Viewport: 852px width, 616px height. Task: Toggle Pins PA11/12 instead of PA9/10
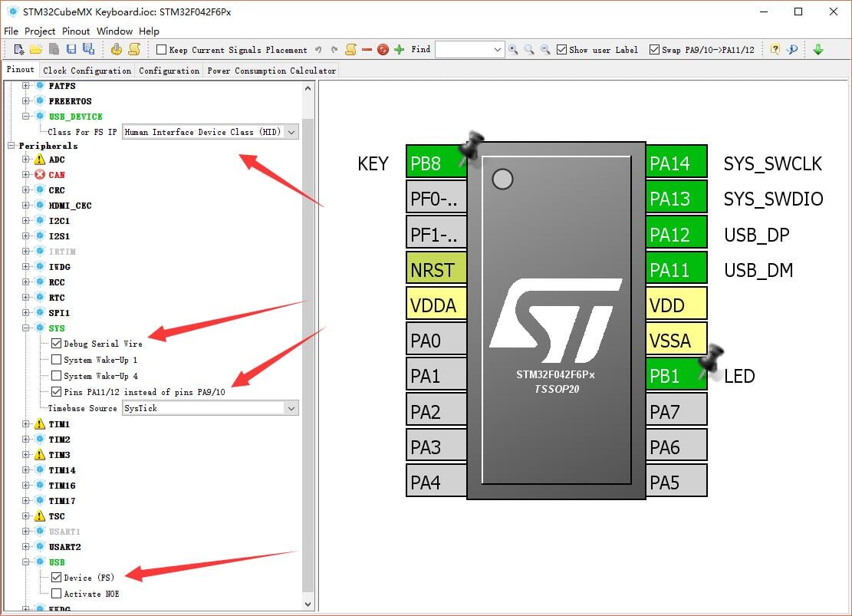[56, 391]
